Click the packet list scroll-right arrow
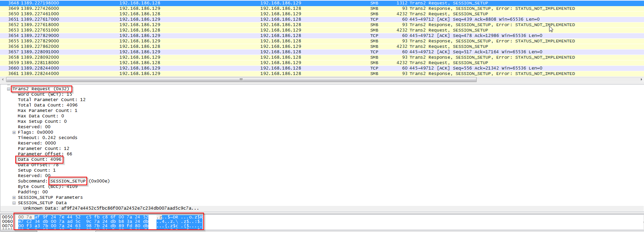 (x=641, y=79)
